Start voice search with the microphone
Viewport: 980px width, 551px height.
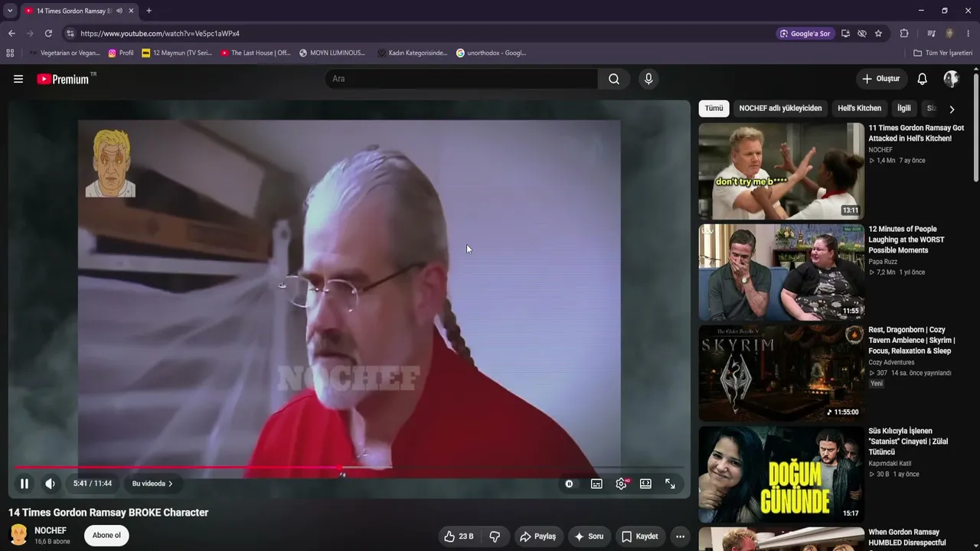(x=648, y=79)
